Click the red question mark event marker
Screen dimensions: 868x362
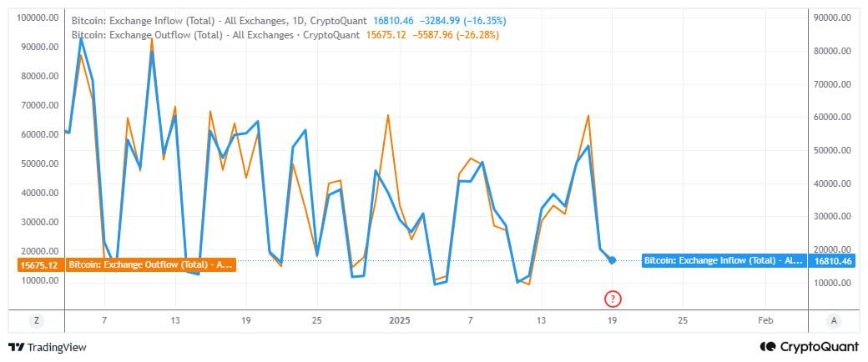point(613,298)
